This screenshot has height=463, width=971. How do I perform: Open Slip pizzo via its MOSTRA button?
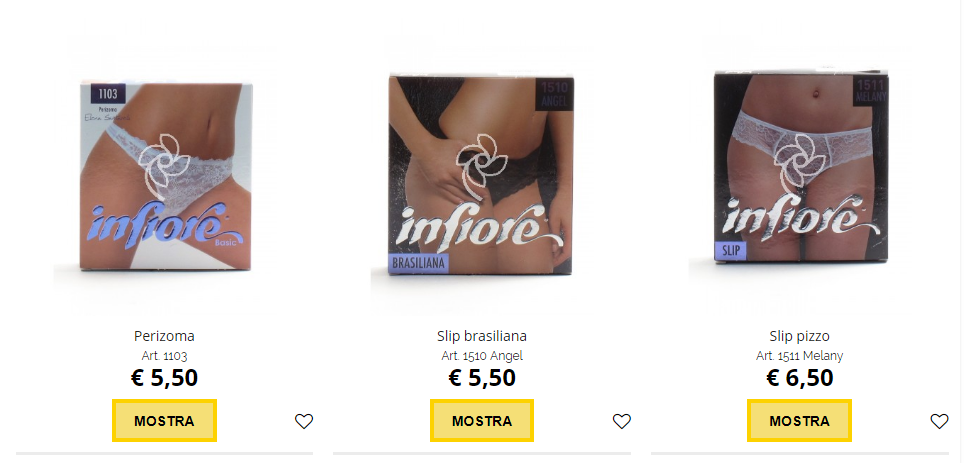click(799, 421)
